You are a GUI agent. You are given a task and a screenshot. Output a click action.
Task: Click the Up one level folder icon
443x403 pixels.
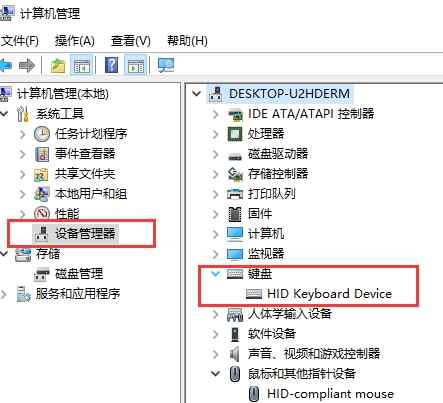click(x=58, y=65)
